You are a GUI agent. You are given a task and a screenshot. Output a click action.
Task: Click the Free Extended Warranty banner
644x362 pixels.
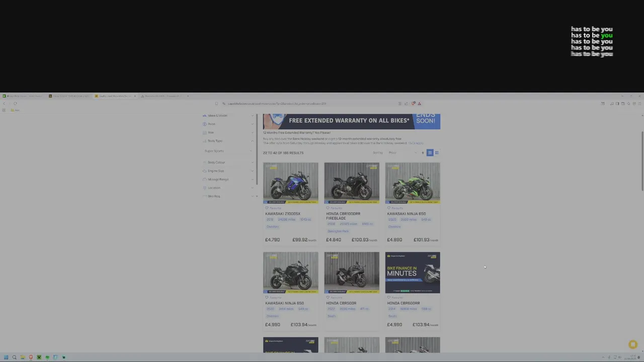[x=352, y=121]
